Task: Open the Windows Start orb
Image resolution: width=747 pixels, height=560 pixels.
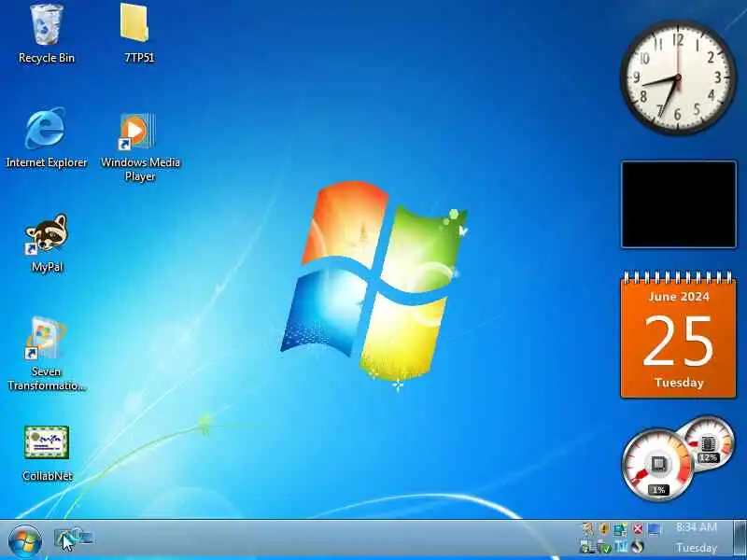Action: coord(25,541)
